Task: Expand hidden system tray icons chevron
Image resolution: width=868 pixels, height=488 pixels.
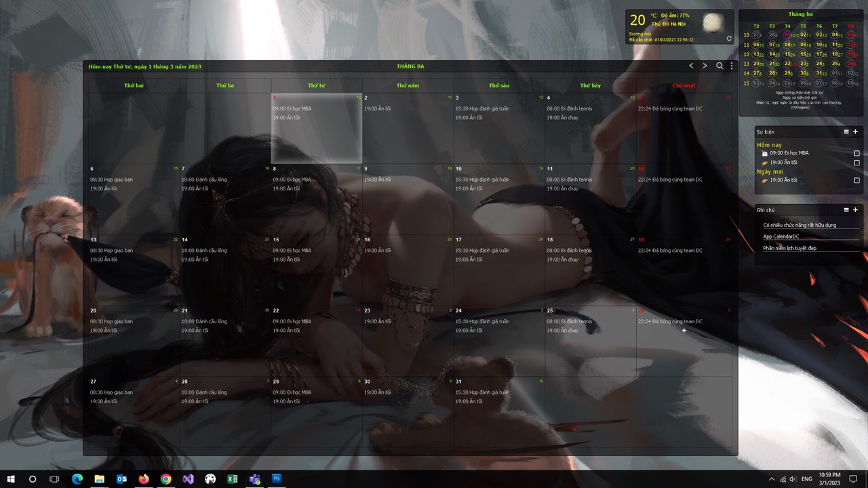Action: (x=771, y=479)
